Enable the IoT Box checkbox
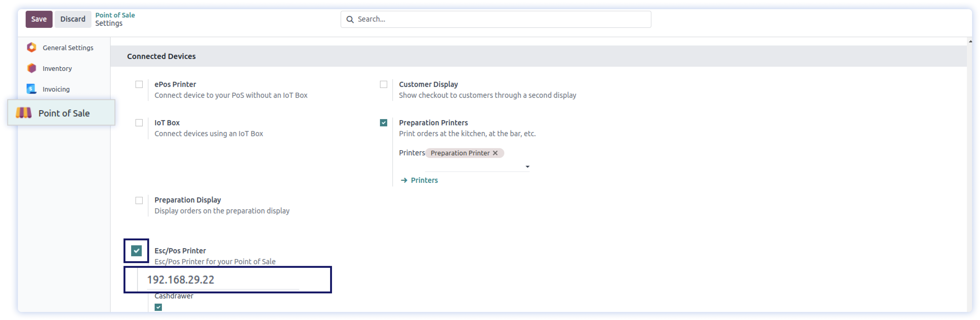 [x=139, y=123]
